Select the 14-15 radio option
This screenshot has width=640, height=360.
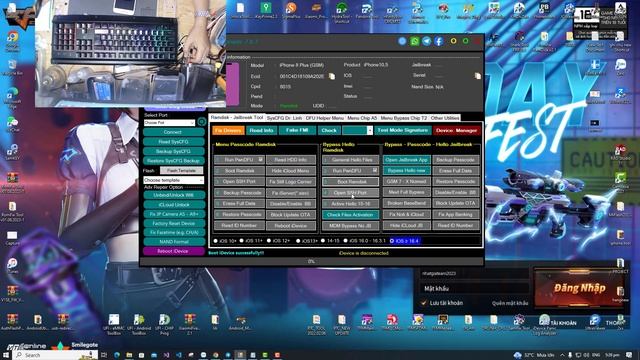pos(323,241)
